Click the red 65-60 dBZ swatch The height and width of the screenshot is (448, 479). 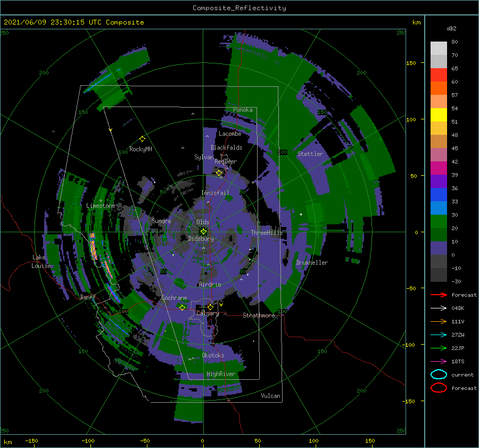tap(439, 75)
